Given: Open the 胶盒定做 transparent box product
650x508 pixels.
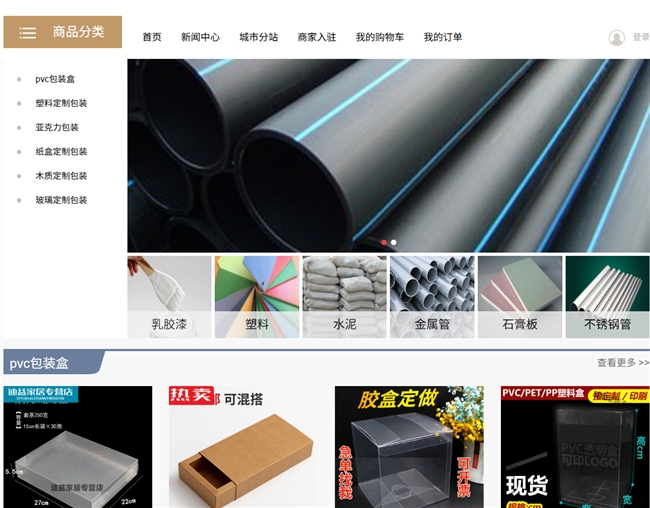Looking at the screenshot, I should pos(409,447).
